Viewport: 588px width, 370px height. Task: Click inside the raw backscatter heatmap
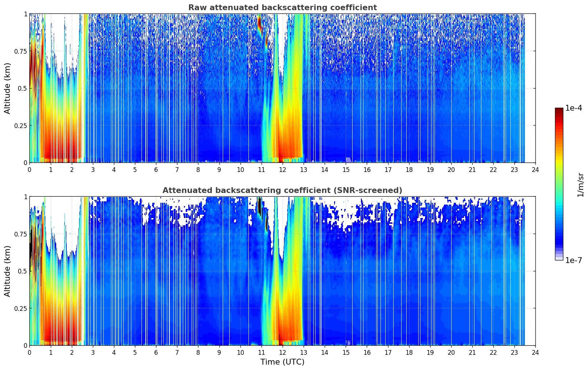(282, 88)
